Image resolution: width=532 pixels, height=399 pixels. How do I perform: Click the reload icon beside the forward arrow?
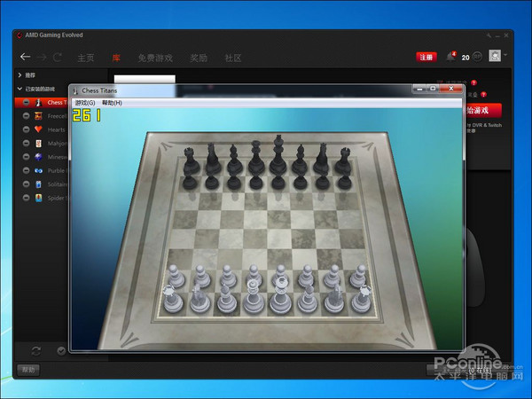point(58,58)
